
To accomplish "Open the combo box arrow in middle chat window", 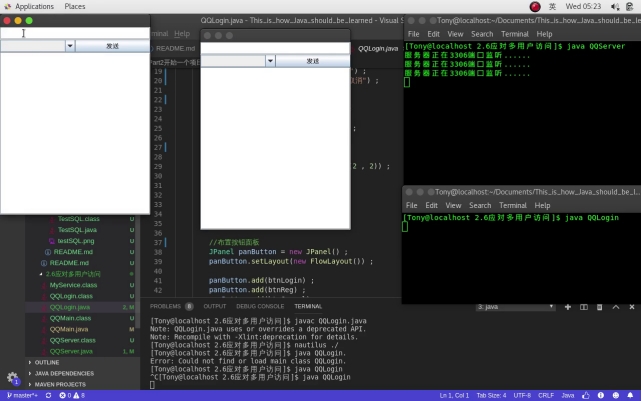I will pyautogui.click(x=270, y=61).
